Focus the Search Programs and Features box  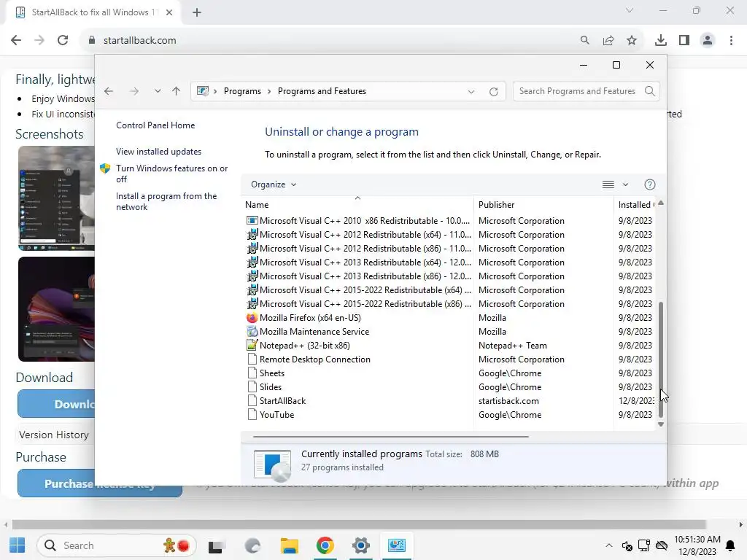pyautogui.click(x=578, y=91)
